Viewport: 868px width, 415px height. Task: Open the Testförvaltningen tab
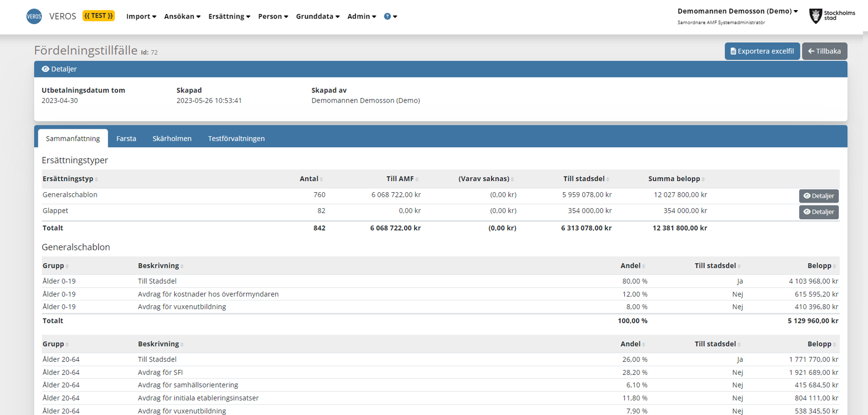[236, 139]
